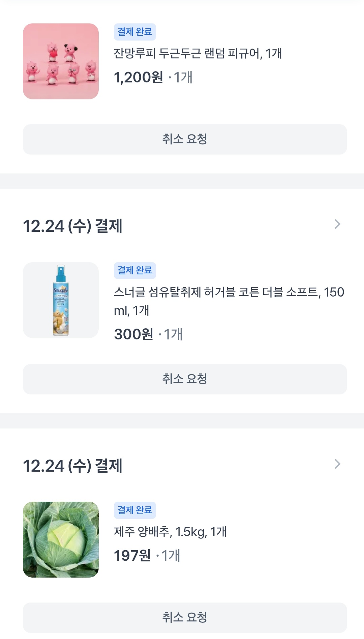Tap the Jeju cabbage product image
This screenshot has height=639, width=364.
61,539
